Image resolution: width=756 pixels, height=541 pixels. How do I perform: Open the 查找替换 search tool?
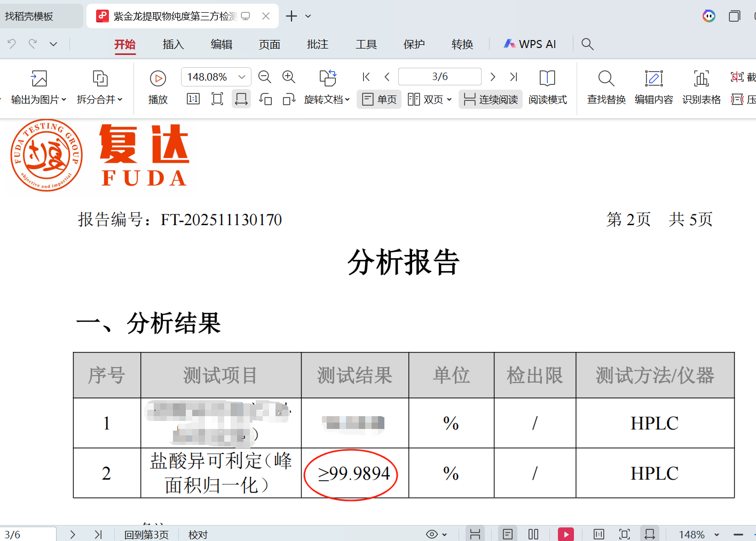[x=606, y=87]
